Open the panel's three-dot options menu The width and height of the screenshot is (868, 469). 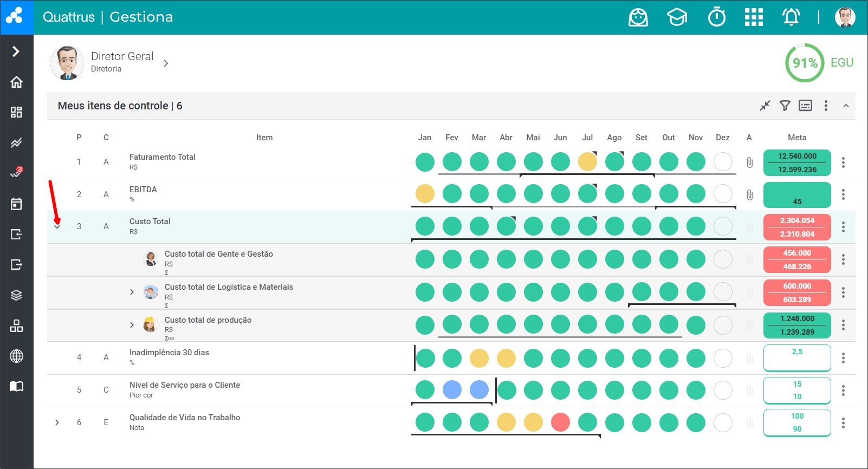click(826, 106)
